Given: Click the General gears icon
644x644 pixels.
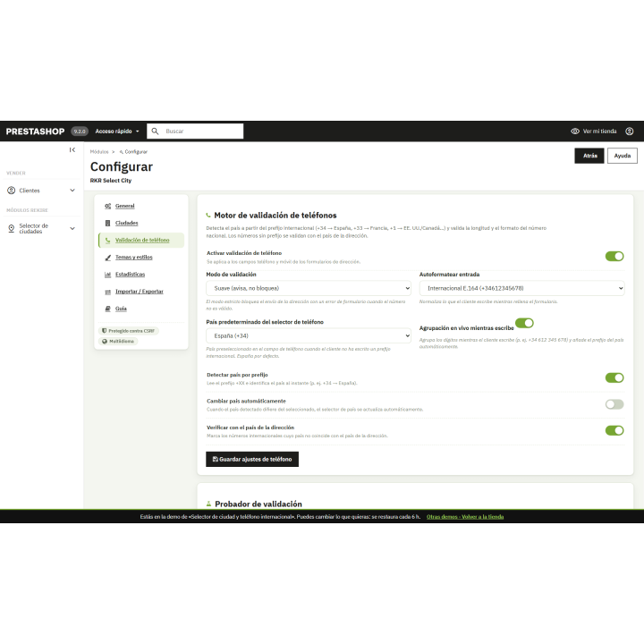Looking at the screenshot, I should pos(107,206).
